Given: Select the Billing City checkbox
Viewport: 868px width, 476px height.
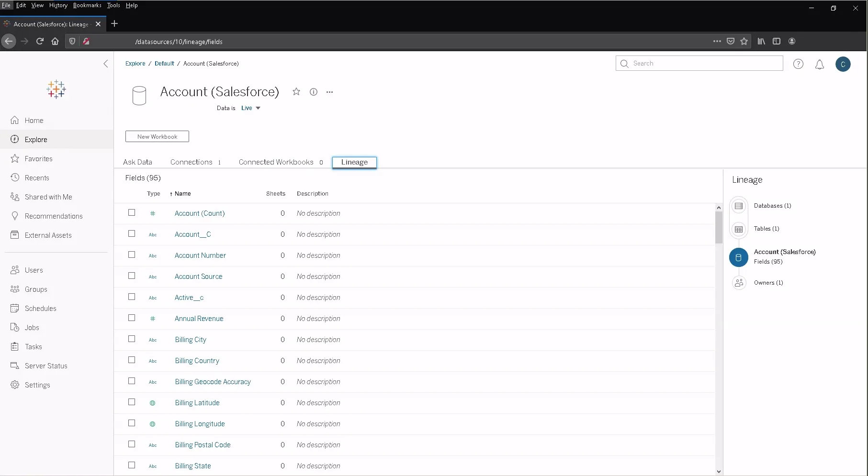Looking at the screenshot, I should coord(132,339).
